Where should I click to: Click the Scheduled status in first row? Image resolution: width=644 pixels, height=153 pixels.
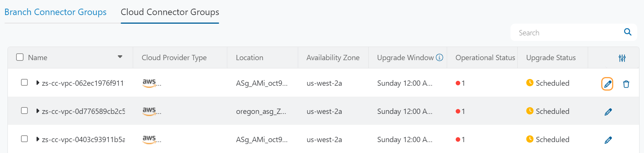pyautogui.click(x=552, y=83)
